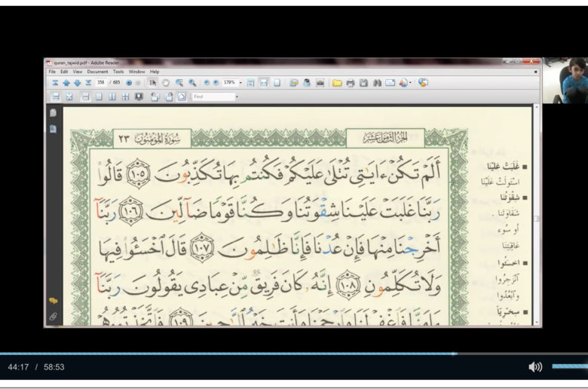The height and width of the screenshot is (389, 588).
Task: Go to previous page with up arrow
Action: click(66, 83)
